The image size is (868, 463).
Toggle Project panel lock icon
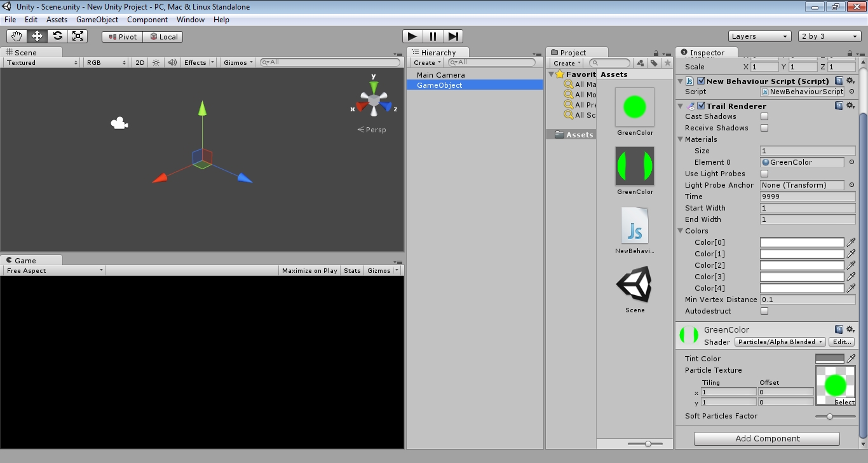pyautogui.click(x=656, y=53)
